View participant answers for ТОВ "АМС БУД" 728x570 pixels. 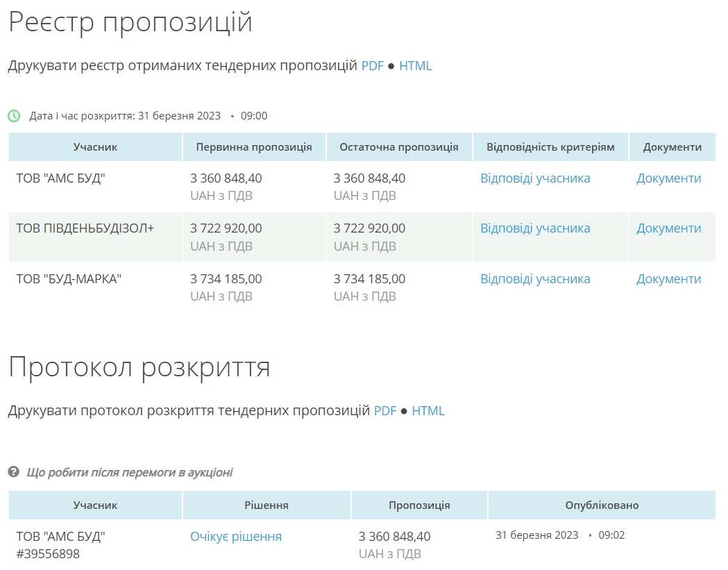(x=535, y=178)
